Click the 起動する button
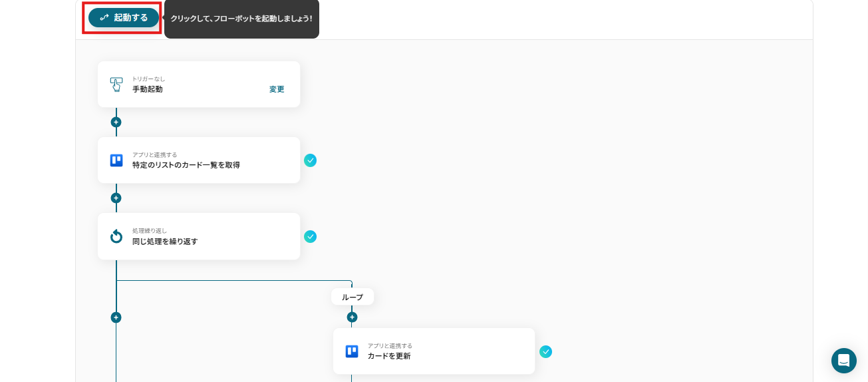 click(x=124, y=18)
